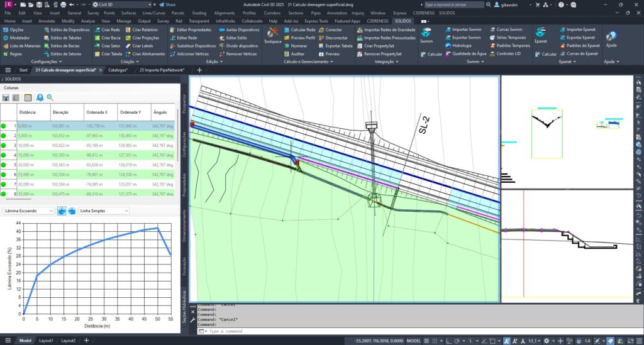644x345 pixels.
Task: Select the Criar Rede tool
Action: 107,30
